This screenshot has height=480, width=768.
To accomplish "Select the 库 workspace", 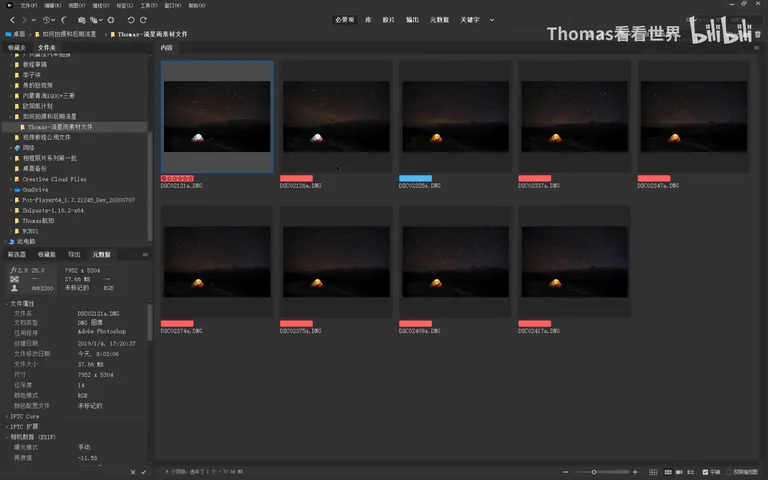I will tap(368, 20).
